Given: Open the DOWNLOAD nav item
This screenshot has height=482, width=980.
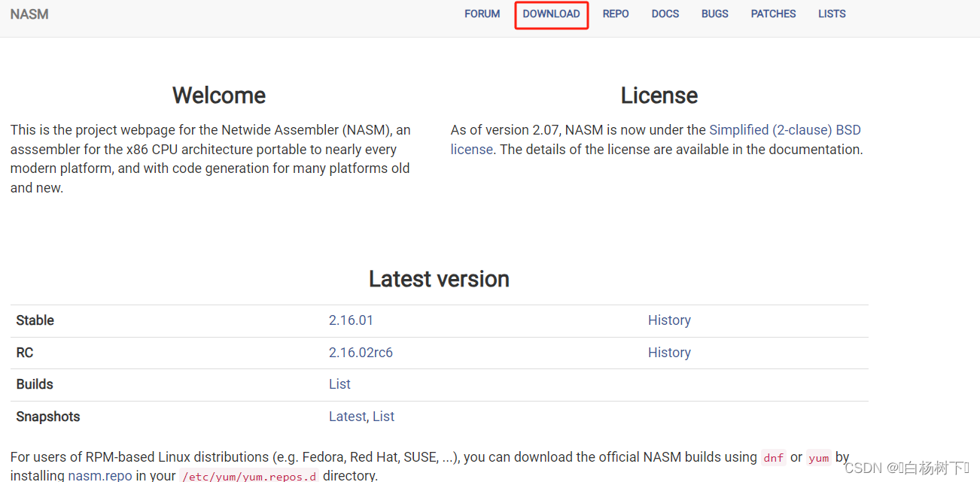Looking at the screenshot, I should pyautogui.click(x=551, y=14).
